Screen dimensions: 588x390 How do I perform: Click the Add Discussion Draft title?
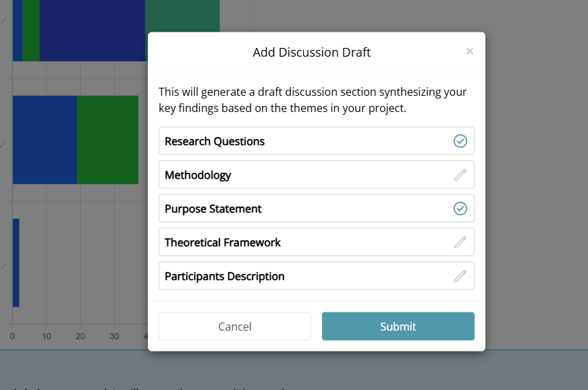tap(311, 52)
